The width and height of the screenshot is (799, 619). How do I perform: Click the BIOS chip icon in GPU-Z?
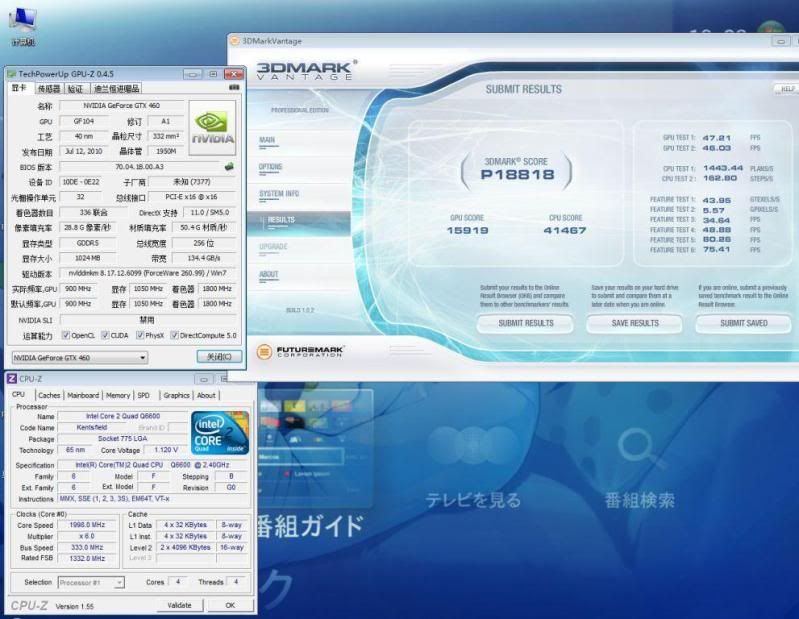click(x=229, y=166)
